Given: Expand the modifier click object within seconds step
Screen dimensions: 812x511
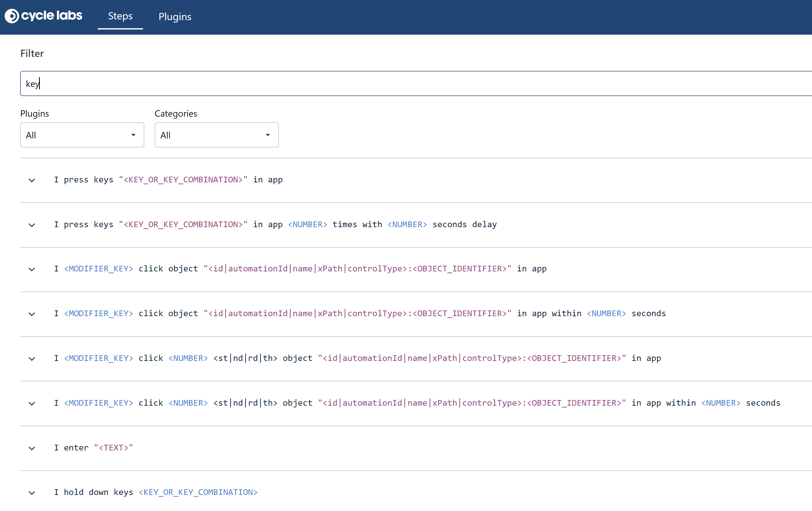Looking at the screenshot, I should point(32,314).
